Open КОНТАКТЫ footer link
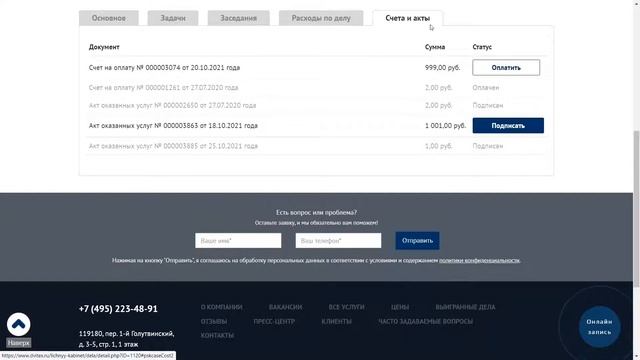The width and height of the screenshot is (640, 360). (x=217, y=335)
